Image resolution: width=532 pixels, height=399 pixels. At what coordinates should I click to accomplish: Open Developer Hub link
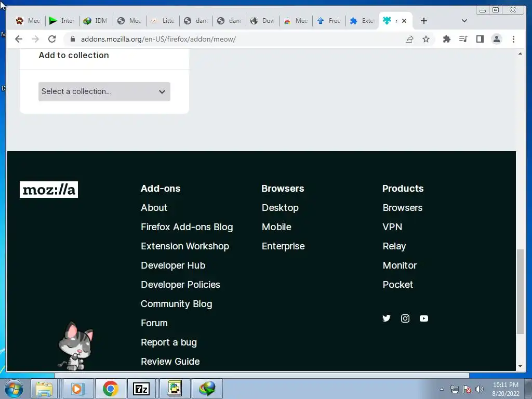pos(173,265)
